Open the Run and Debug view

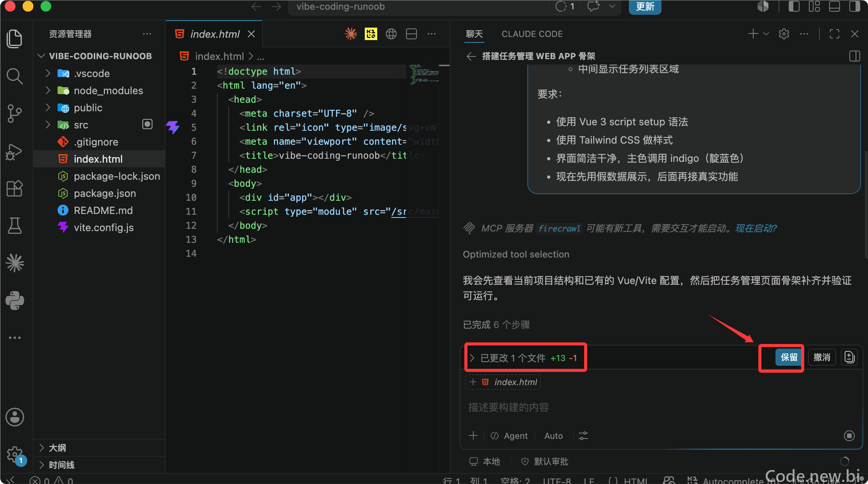click(15, 151)
